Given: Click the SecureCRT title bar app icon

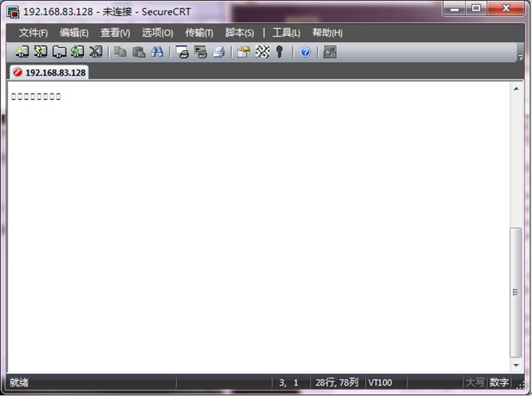Looking at the screenshot, I should 13,12.
